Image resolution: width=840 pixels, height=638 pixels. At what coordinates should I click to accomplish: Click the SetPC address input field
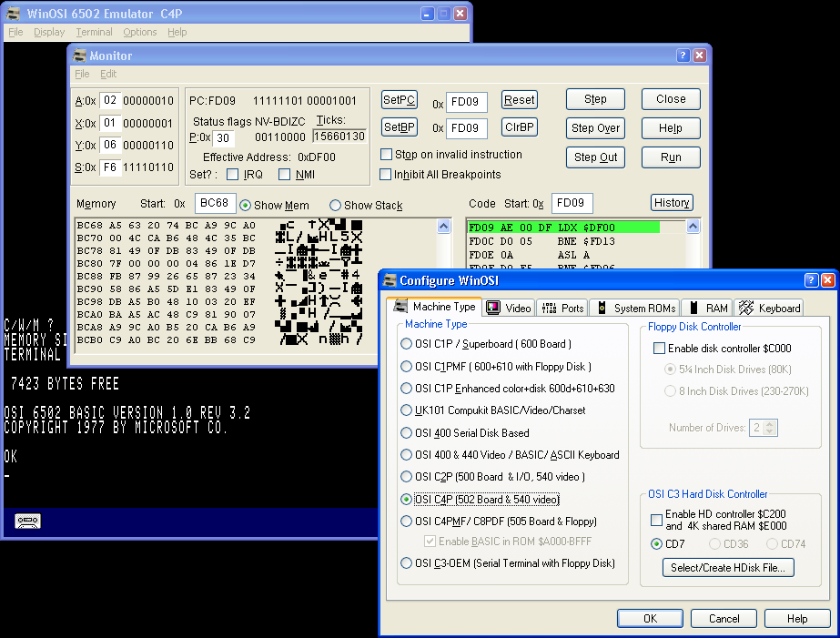point(466,102)
